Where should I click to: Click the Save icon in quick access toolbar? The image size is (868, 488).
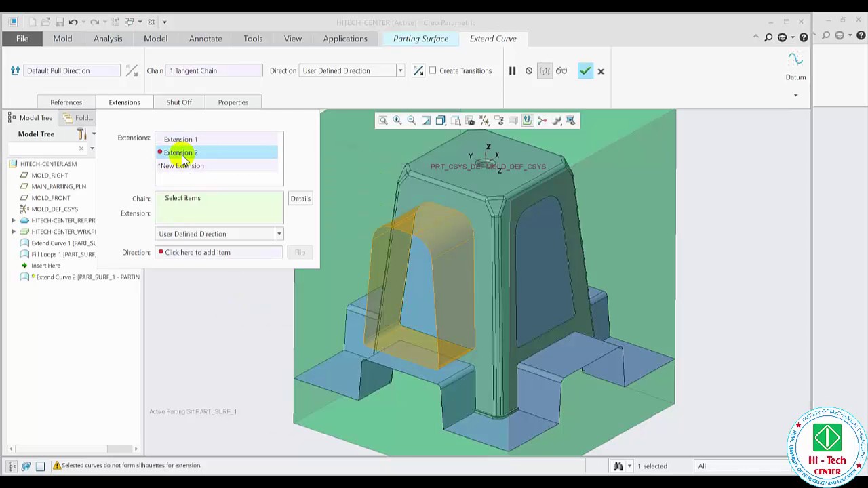click(x=60, y=22)
